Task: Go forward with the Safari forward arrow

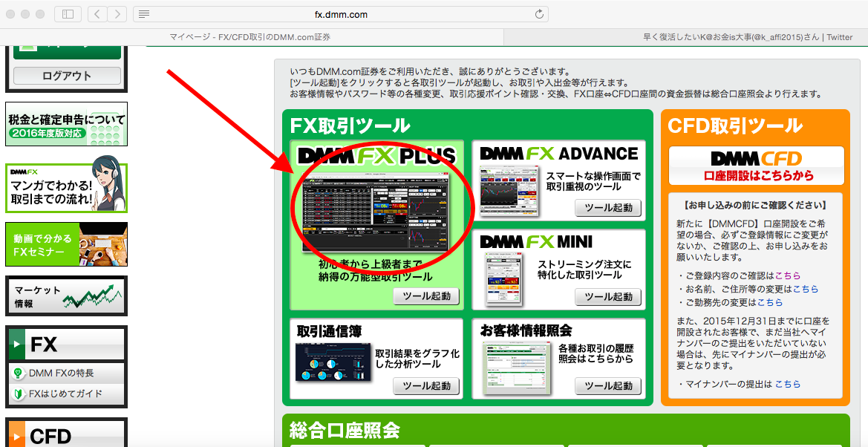Action: (117, 14)
